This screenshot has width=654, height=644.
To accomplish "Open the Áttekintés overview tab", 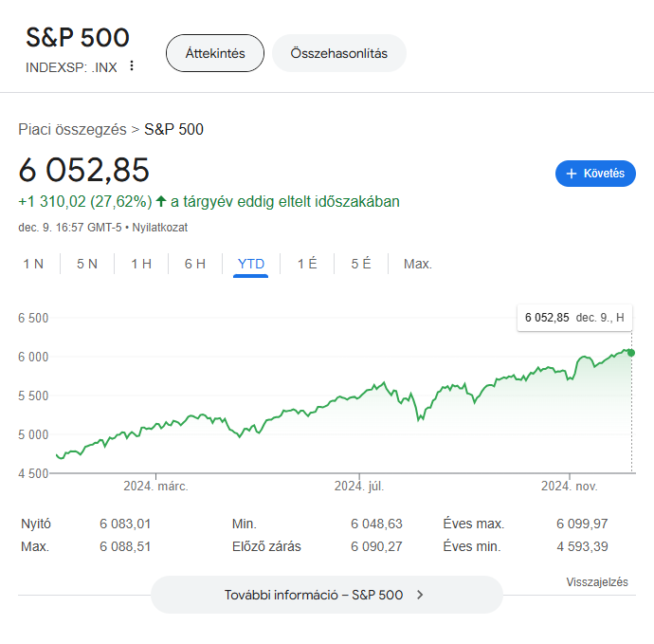I will click(x=215, y=53).
